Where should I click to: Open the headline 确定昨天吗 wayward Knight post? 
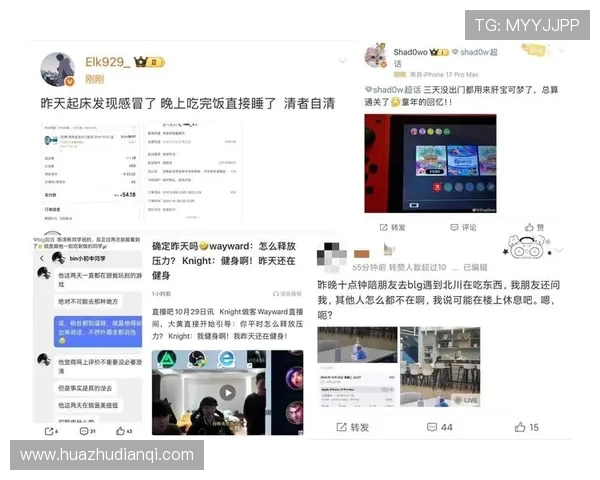(224, 261)
